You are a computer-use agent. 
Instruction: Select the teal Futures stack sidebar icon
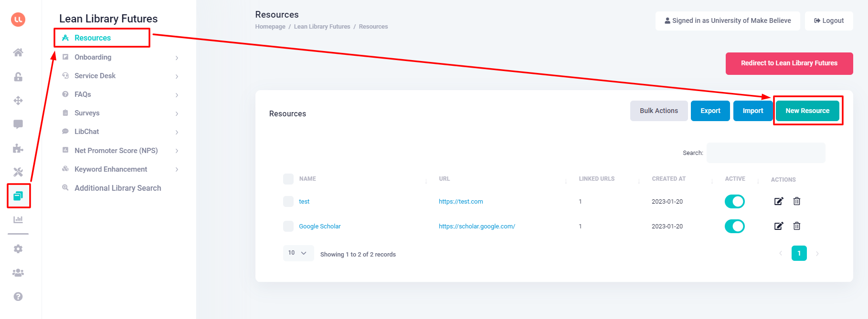coord(18,196)
